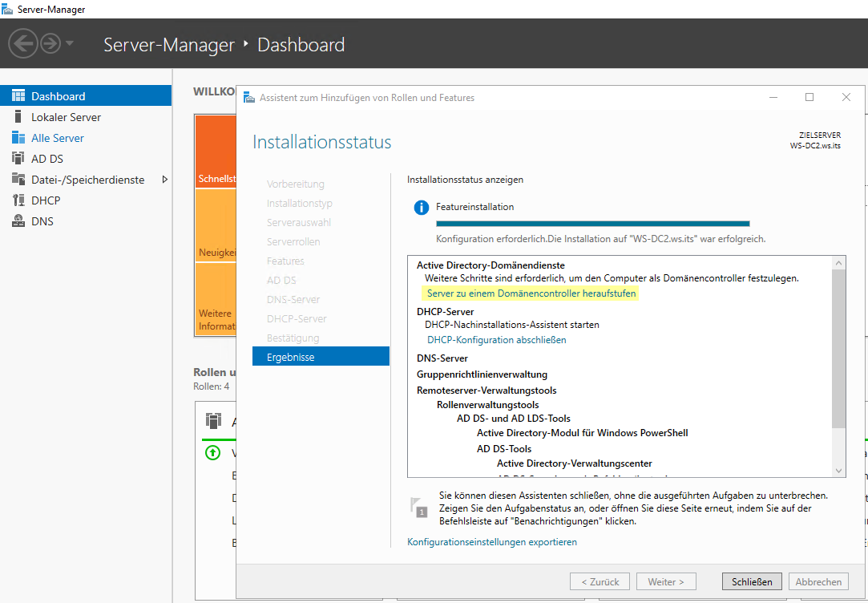Viewport: 868px width, 603px height.
Task: Click the Alle Server icon
Action: coord(18,137)
